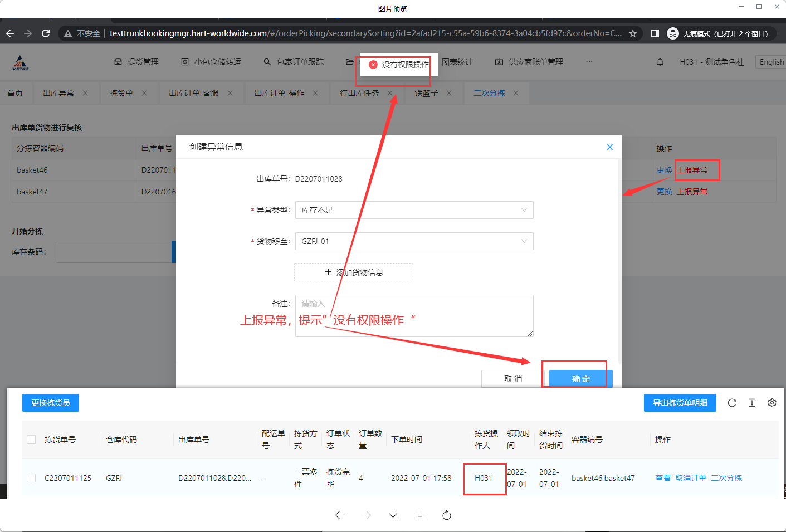The image size is (786, 532).
Task: Open the 提货管理 menu
Action: [x=137, y=62]
